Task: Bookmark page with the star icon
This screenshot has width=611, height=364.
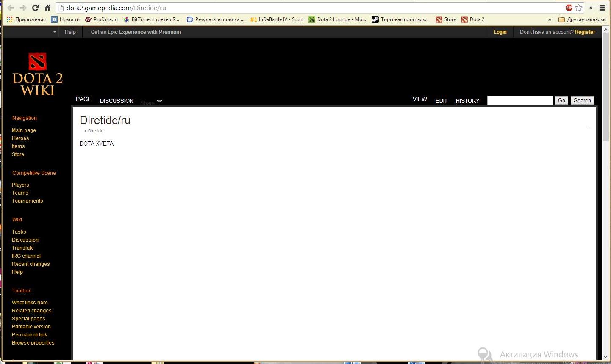Action: click(579, 8)
